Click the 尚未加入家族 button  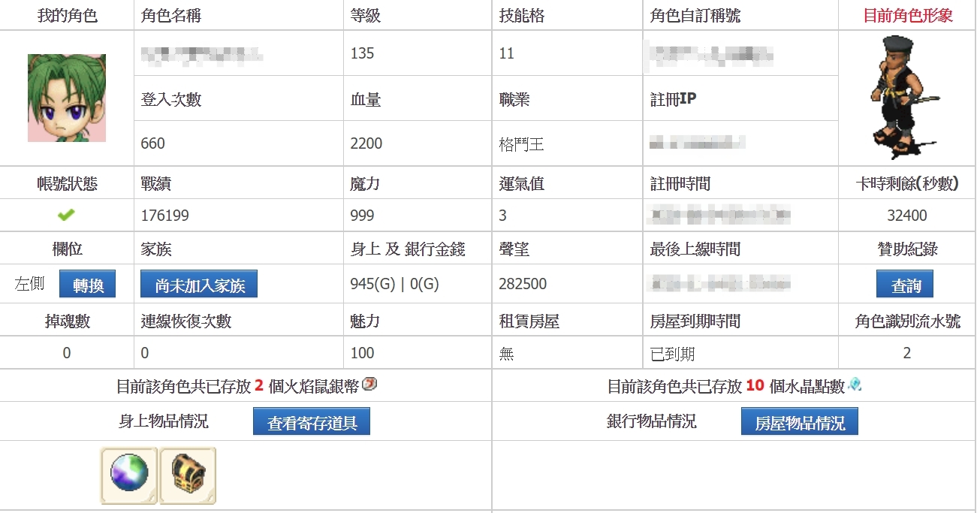click(199, 285)
